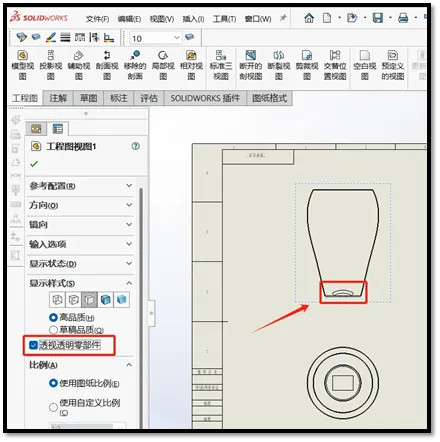The height and width of the screenshot is (442, 440).
Task: Pin the menu bar with the pushpin icon
Action: click(x=283, y=18)
